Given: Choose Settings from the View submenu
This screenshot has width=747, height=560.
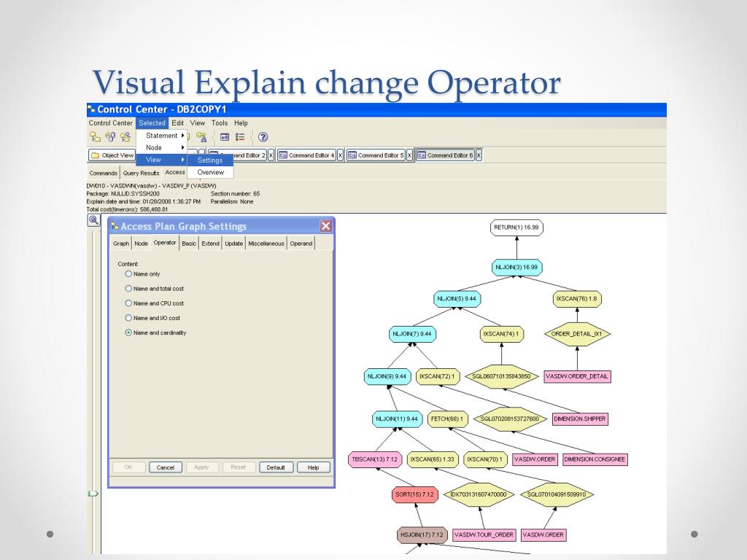Looking at the screenshot, I should (x=210, y=160).
